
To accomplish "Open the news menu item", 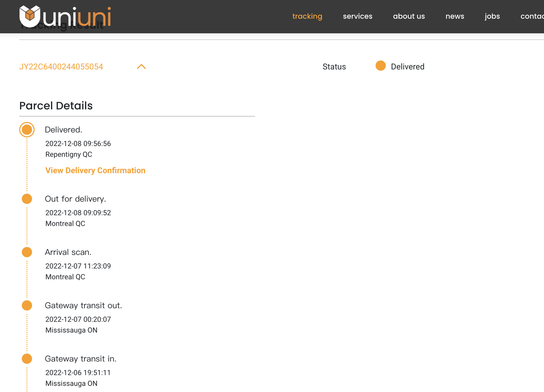I will pyautogui.click(x=455, y=16).
